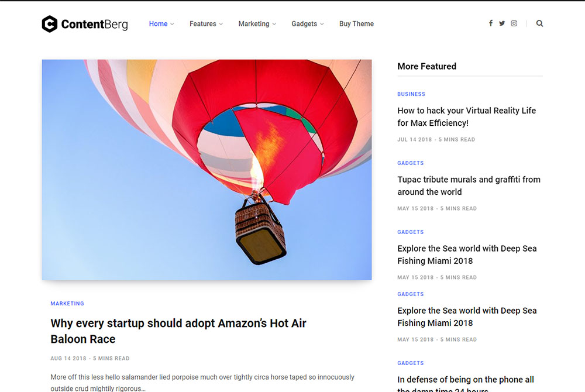Click the Aug 14 2018 post date

point(68,359)
